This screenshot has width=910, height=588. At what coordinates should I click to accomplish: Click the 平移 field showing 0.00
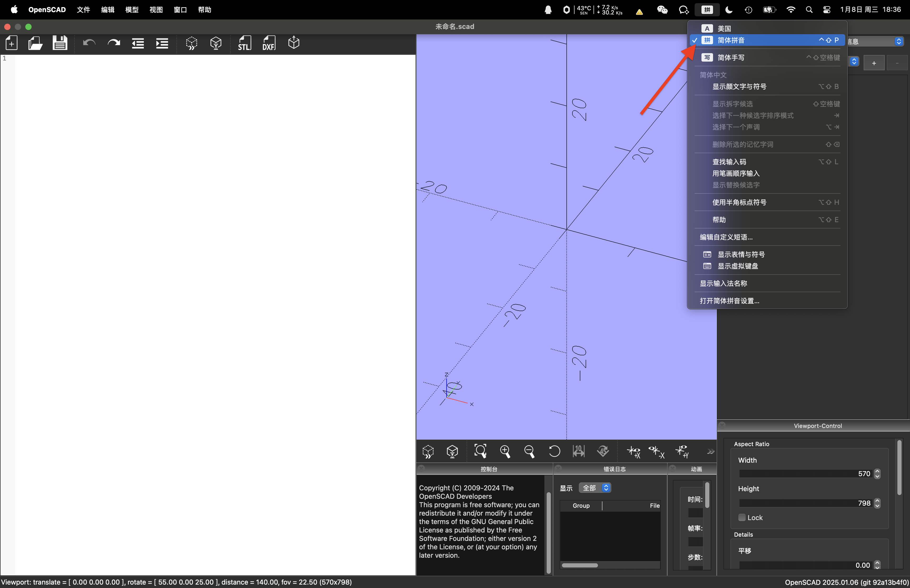click(806, 565)
